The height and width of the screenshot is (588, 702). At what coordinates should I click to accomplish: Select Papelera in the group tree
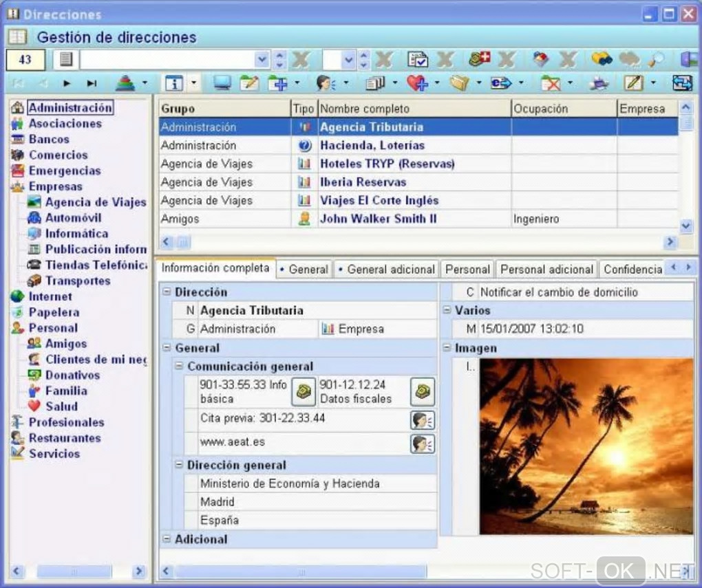pos(54,312)
